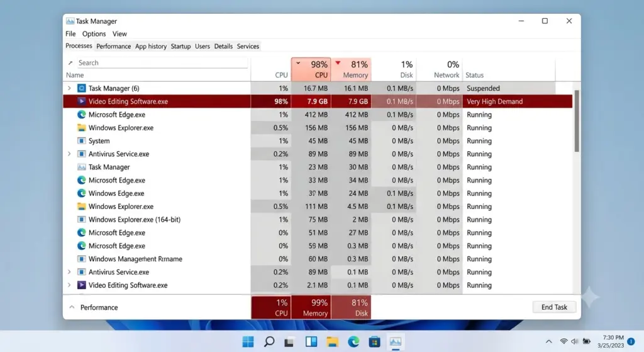The height and width of the screenshot is (352, 644).
Task: Switch to the Details tab
Action: tap(223, 46)
